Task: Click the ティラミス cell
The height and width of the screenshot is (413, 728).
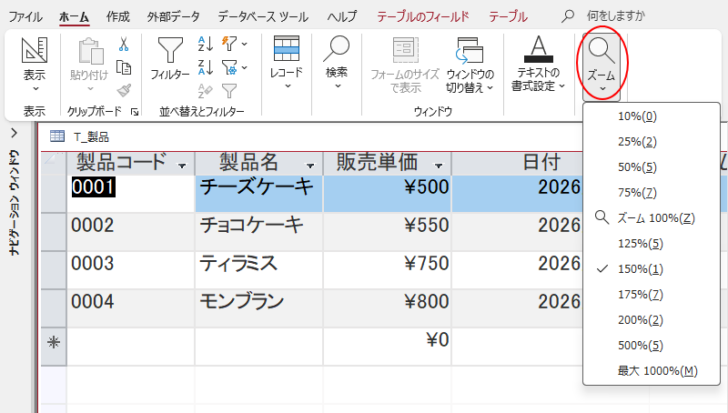Action: [259, 270]
